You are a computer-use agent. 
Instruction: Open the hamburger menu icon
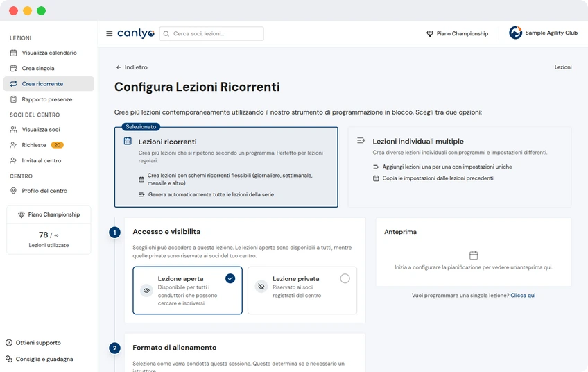coord(109,34)
